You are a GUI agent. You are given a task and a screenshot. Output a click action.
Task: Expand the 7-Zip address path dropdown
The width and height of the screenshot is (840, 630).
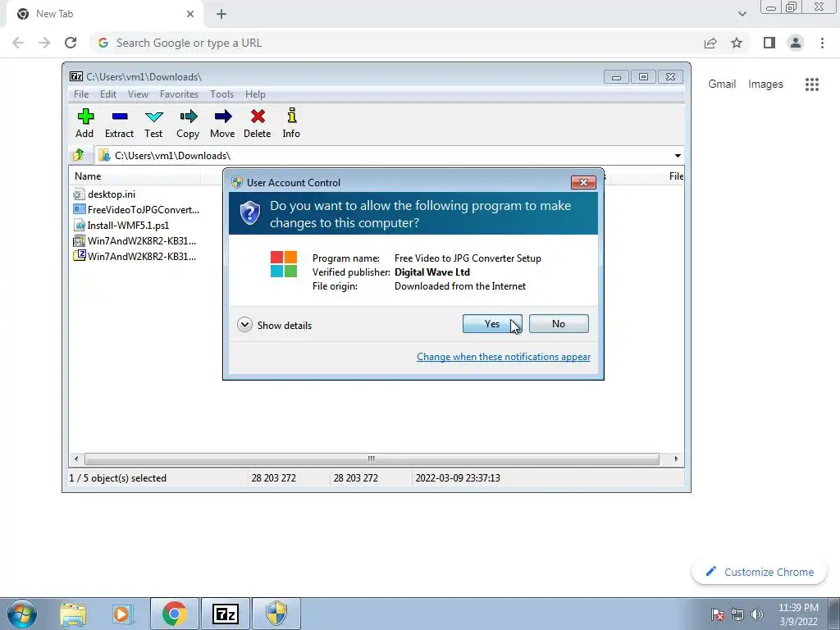(x=678, y=155)
